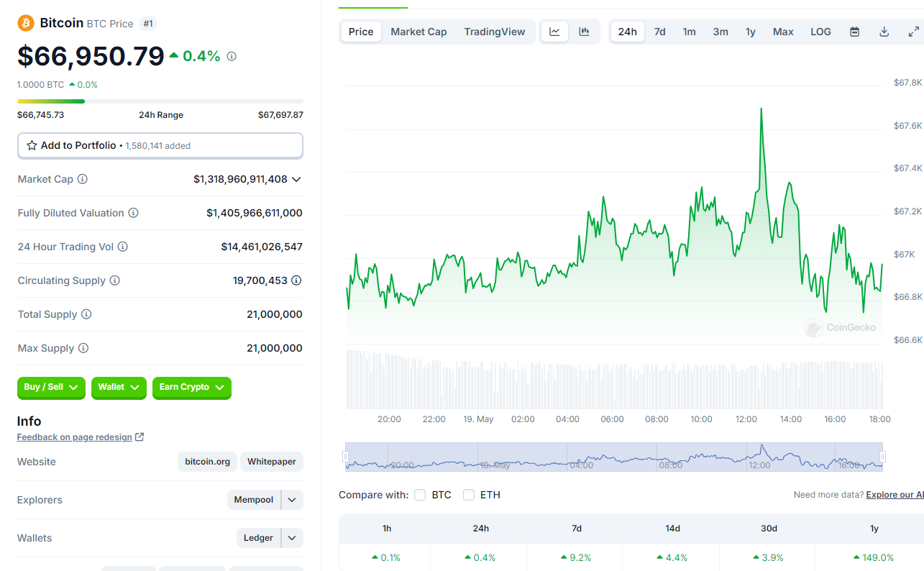Viewport: 924px width, 571px height.
Task: Tick the ETH compare checkbox
Action: point(469,495)
